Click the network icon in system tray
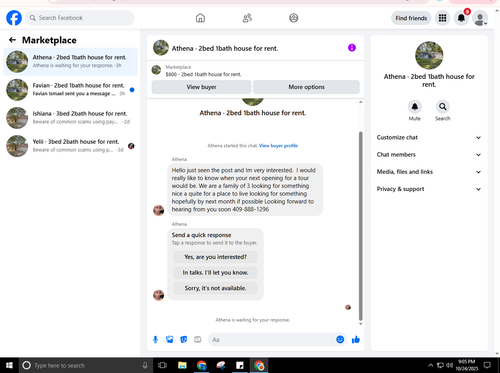Screen dimensions: 500x373 coord(440,365)
